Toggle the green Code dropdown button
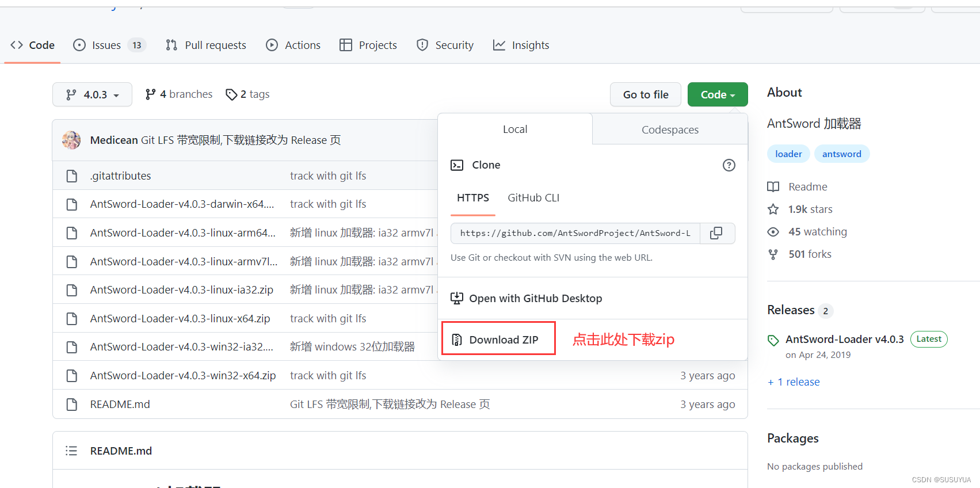Viewport: 980px width, 488px height. pyautogui.click(x=718, y=94)
